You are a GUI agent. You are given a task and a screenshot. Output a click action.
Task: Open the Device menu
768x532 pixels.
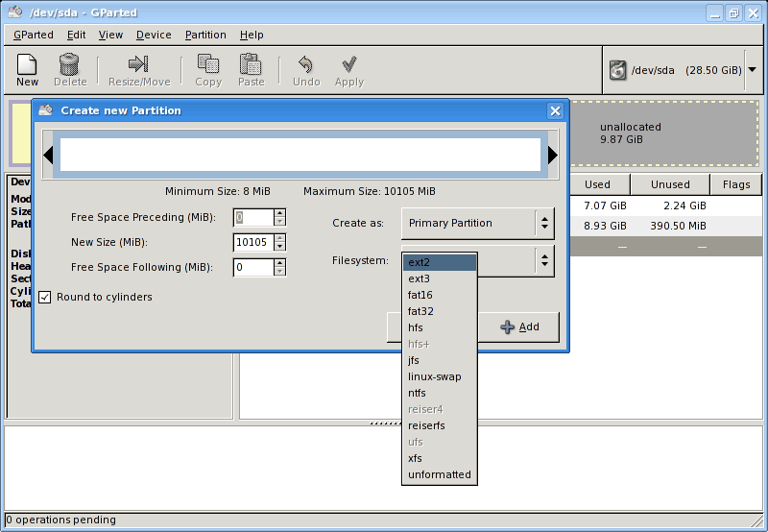[154, 35]
